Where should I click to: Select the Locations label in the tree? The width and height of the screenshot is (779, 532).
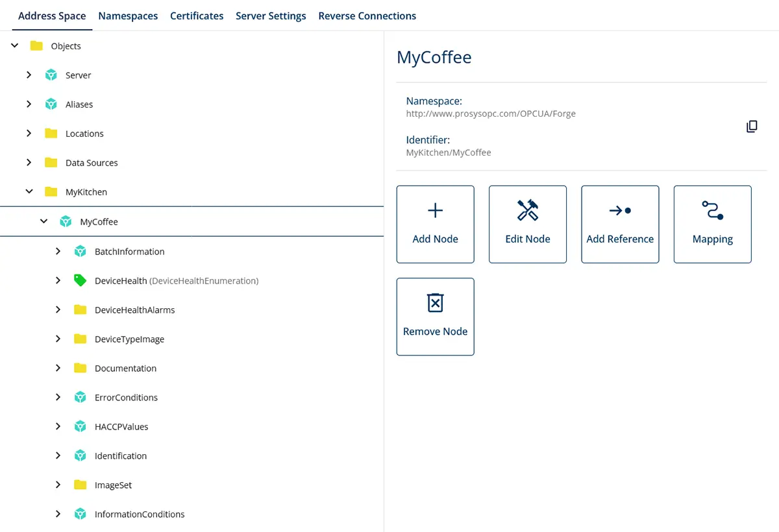click(84, 134)
